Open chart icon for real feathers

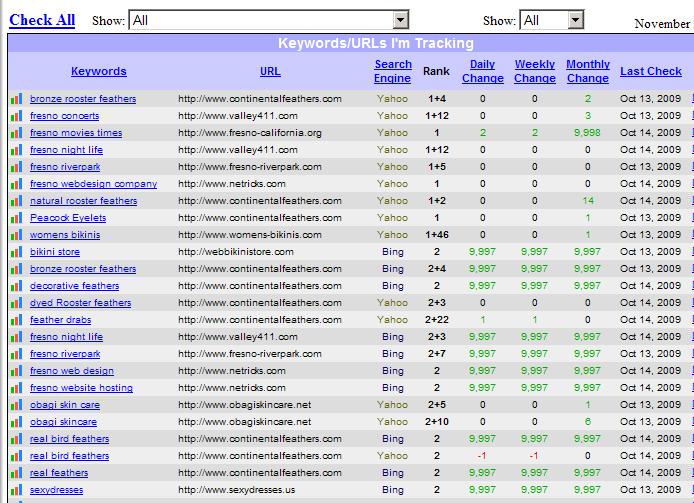tap(16, 473)
